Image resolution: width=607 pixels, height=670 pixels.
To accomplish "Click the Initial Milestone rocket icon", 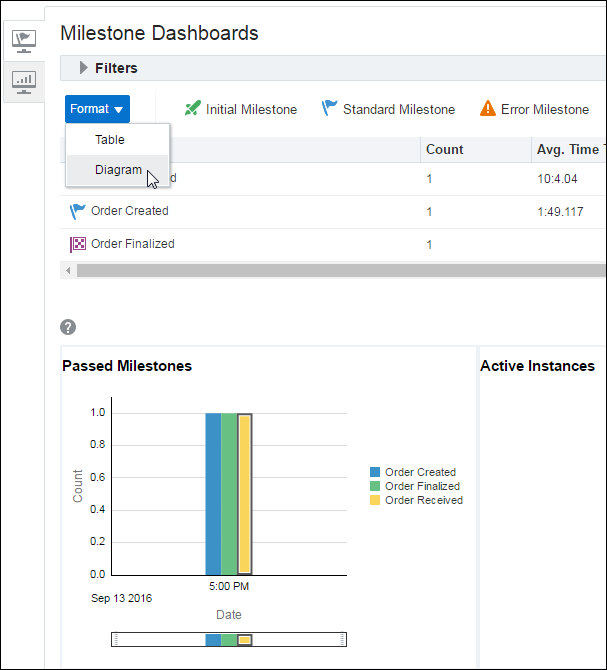I will tap(192, 108).
